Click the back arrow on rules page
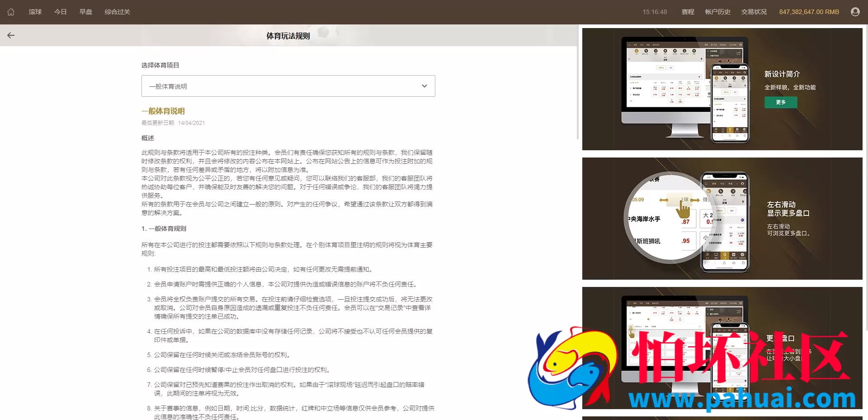This screenshot has width=868, height=420. point(11,35)
